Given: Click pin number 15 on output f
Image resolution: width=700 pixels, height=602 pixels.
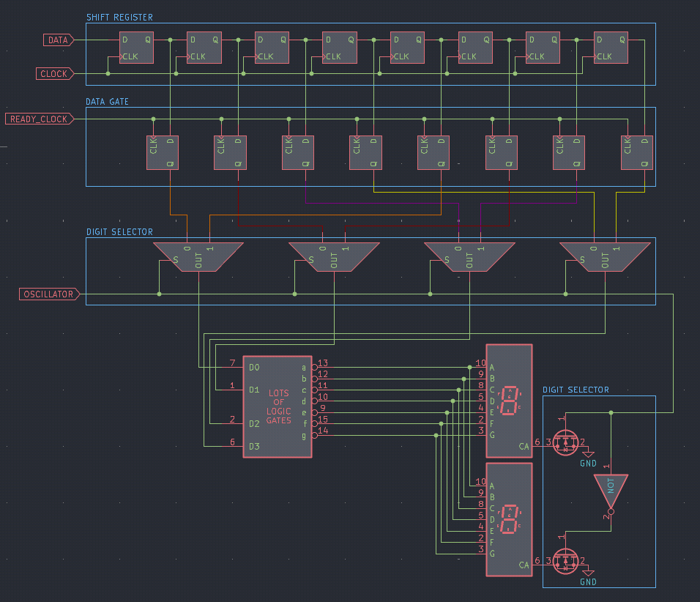Looking at the screenshot, I should (x=323, y=419).
